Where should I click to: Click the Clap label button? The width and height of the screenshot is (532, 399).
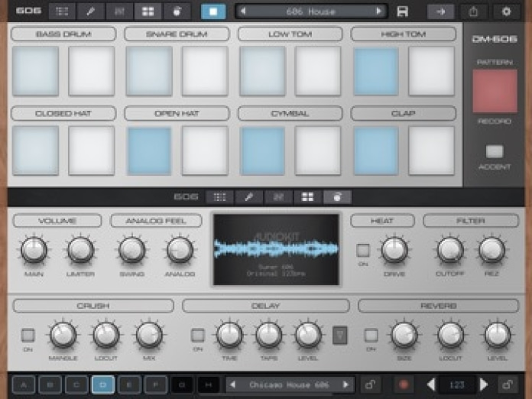click(x=403, y=113)
